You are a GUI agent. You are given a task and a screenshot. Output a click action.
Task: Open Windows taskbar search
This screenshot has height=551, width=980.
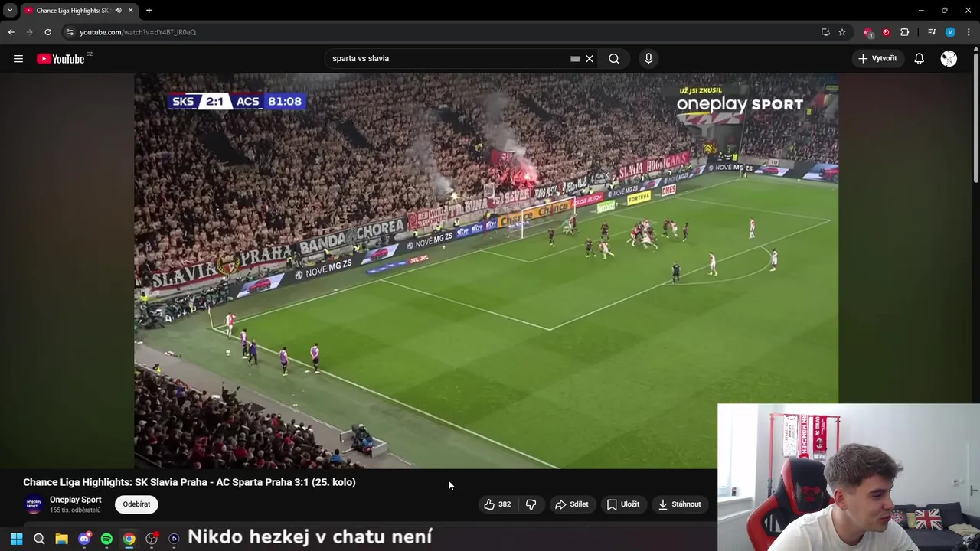(x=39, y=539)
